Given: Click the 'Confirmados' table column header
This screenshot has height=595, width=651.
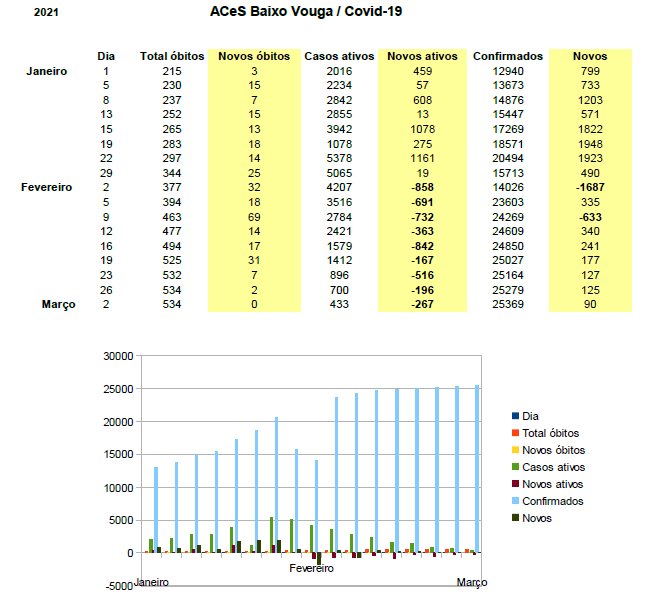Looking at the screenshot, I should (x=508, y=56).
